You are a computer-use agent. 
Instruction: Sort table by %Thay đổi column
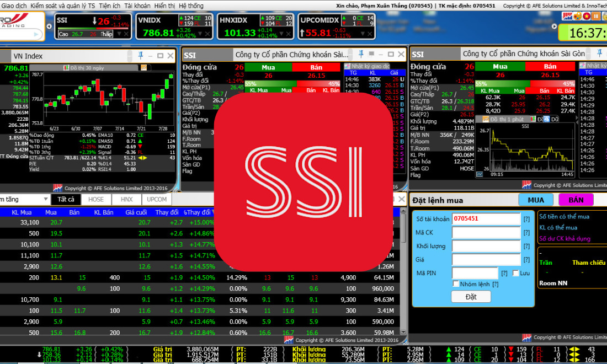[x=197, y=212]
